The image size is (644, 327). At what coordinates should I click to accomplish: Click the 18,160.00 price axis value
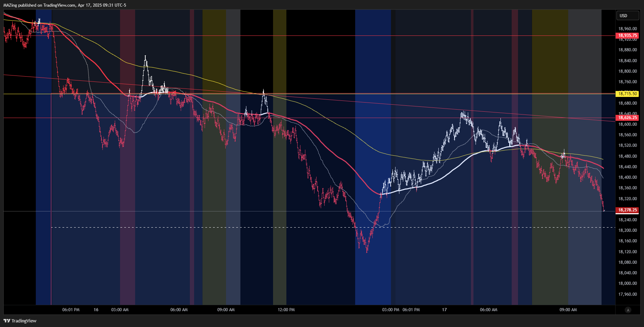(x=628, y=241)
